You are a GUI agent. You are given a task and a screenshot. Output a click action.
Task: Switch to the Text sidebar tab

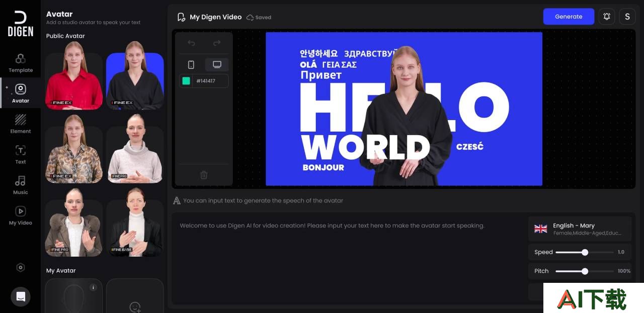point(21,155)
